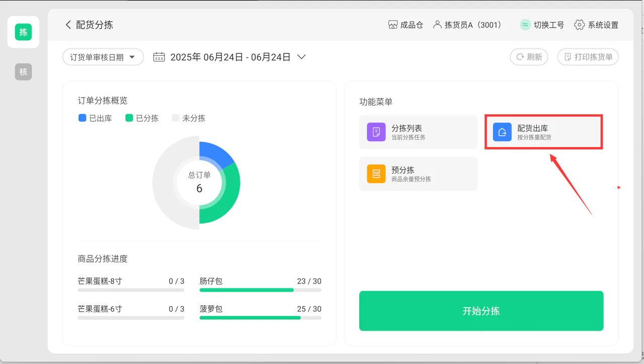Screen dimensions: 644x364
Task: Click the 肠仔包 progress bar
Action: pyautogui.click(x=261, y=290)
